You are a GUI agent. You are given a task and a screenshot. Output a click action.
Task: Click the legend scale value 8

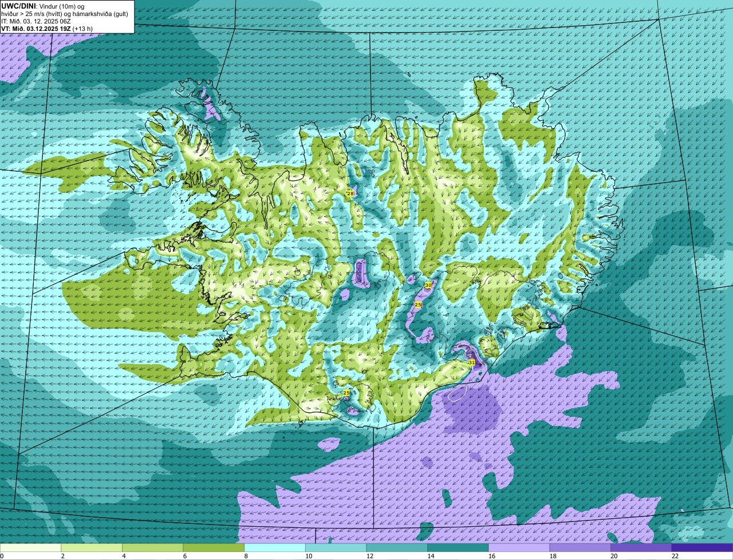pyautogui.click(x=246, y=556)
